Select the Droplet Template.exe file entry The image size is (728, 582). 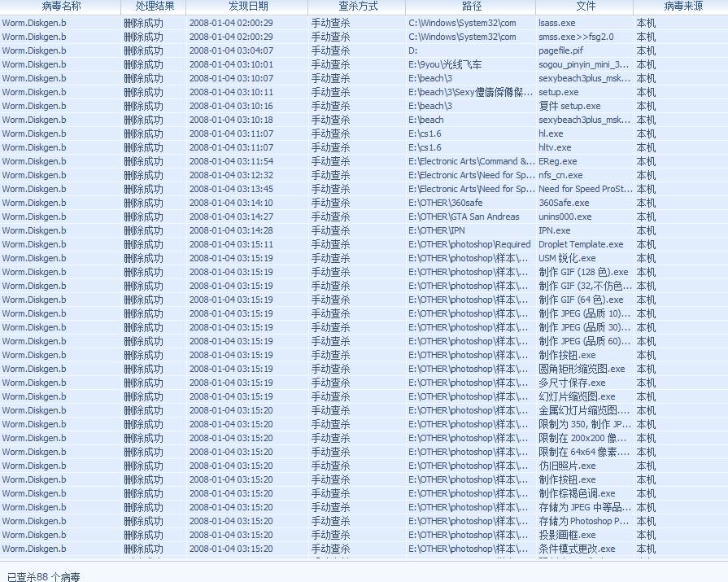(581, 244)
